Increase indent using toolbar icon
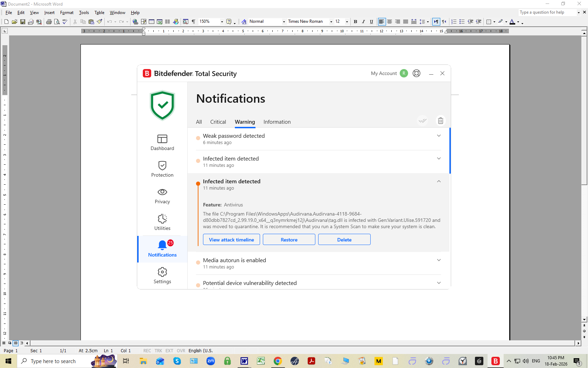The height and width of the screenshot is (368, 588). tap(478, 22)
